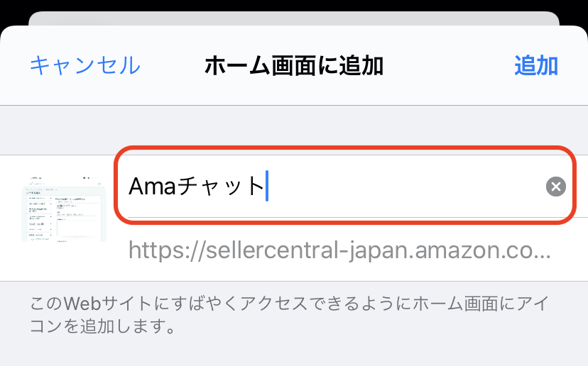This screenshot has width=588, height=366.
Task: Click header space between キャンセル and title
Action: (172, 66)
